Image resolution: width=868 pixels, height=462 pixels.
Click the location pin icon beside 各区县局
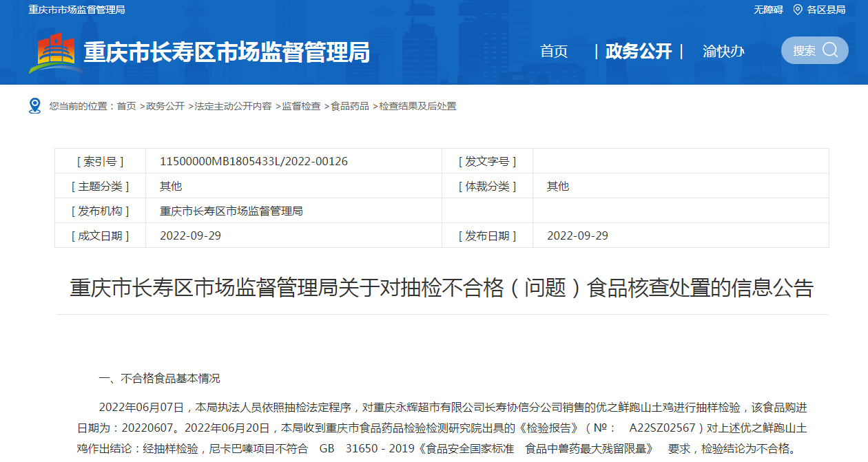[798, 10]
